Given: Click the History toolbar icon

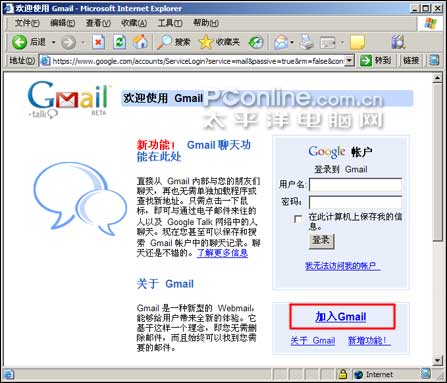Looking at the screenshot, I should (256, 42).
